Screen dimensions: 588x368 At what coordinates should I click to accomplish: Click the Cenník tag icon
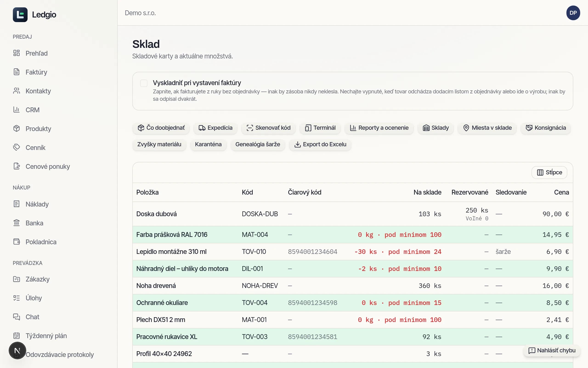tap(17, 147)
